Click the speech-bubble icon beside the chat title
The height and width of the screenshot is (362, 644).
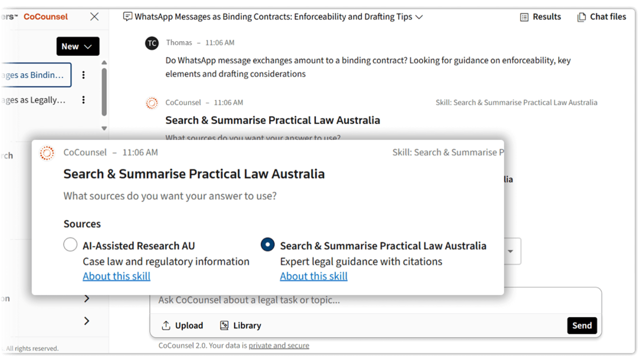pos(127,17)
